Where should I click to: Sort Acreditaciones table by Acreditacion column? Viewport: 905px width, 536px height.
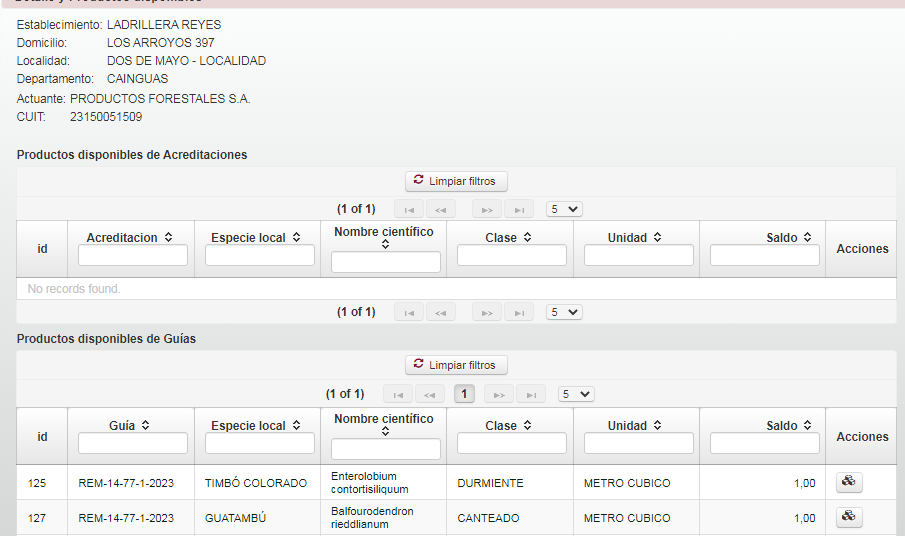coord(169,237)
